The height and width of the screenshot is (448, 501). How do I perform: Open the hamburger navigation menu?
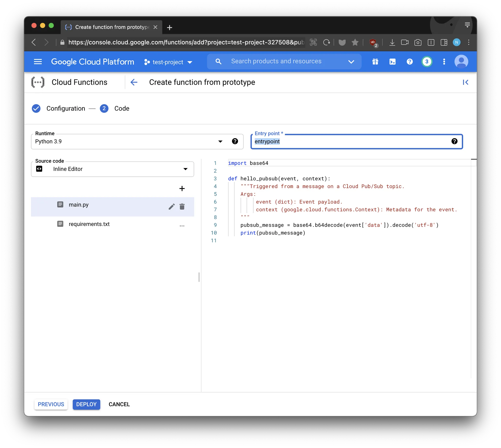tap(38, 62)
